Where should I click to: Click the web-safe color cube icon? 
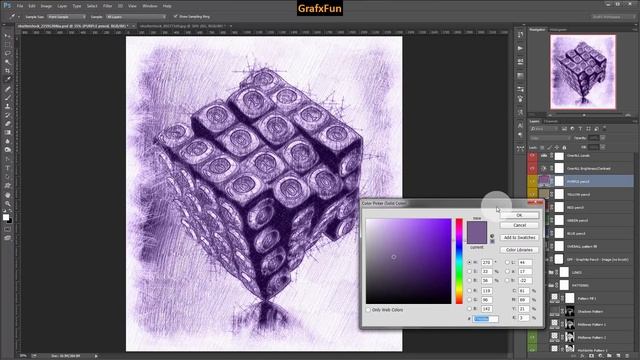tap(492, 241)
